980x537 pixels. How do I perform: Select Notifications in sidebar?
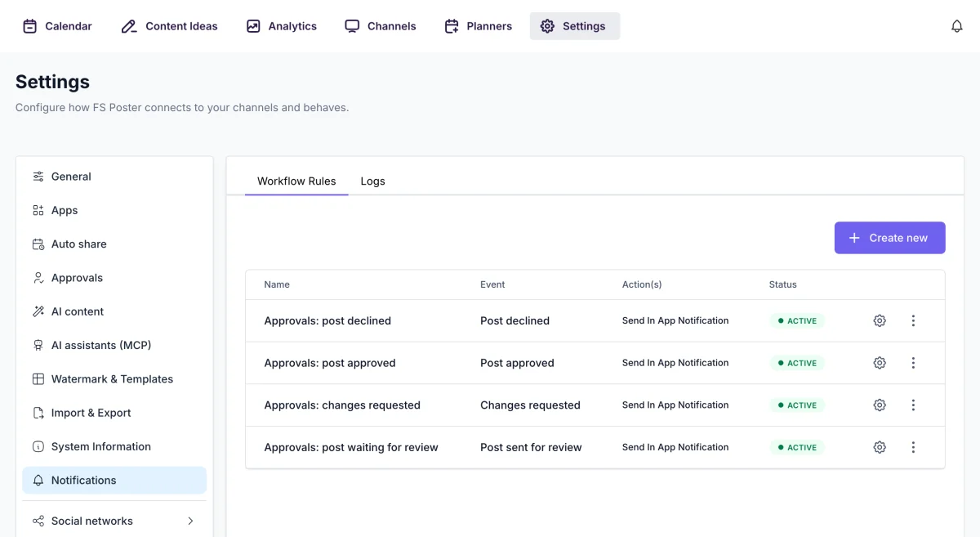(114, 481)
